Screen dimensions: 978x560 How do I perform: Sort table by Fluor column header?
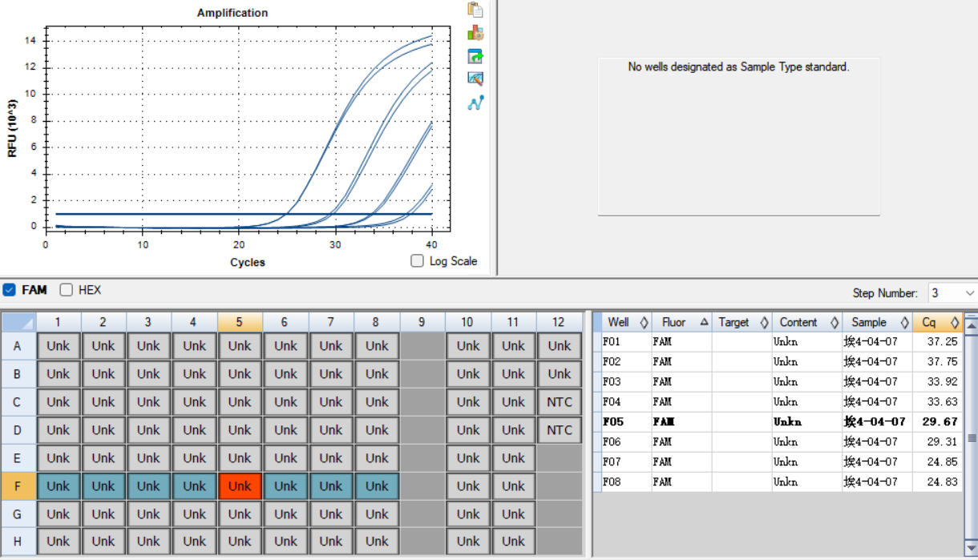coord(681,322)
